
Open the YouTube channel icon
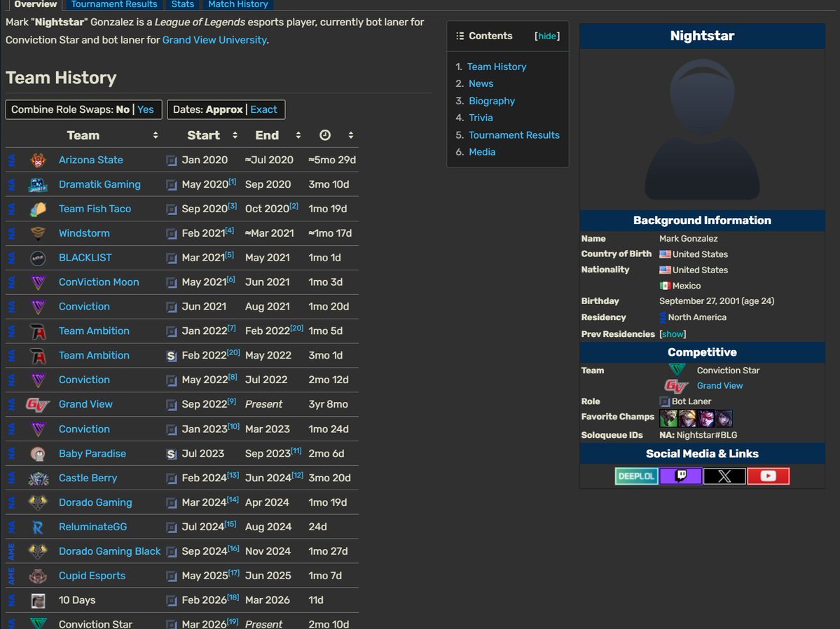(769, 476)
